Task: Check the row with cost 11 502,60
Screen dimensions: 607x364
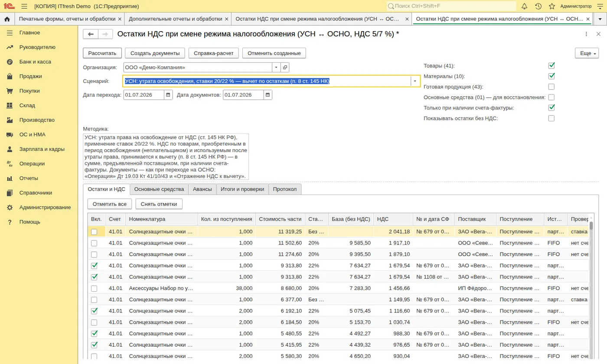Action: 94,243
